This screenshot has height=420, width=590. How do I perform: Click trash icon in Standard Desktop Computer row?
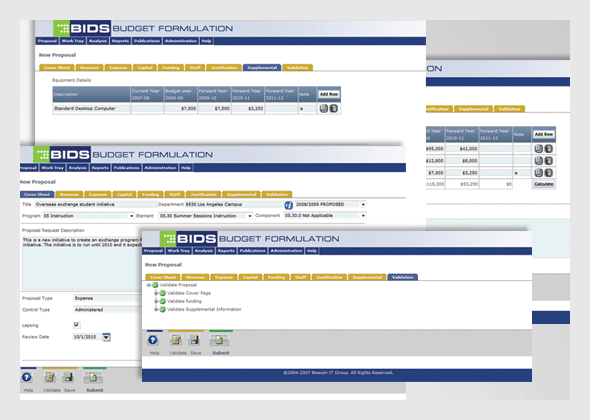333,109
